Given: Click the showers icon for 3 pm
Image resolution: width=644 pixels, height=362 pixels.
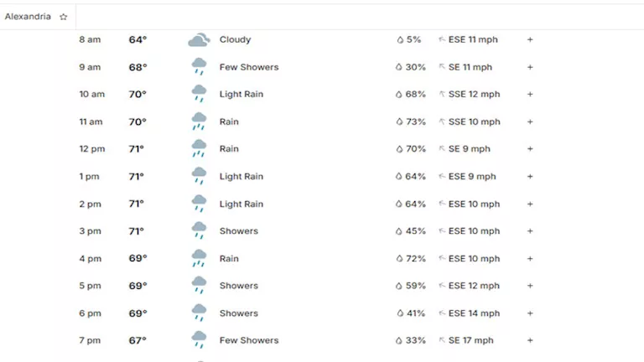Looking at the screenshot, I should (x=199, y=231).
